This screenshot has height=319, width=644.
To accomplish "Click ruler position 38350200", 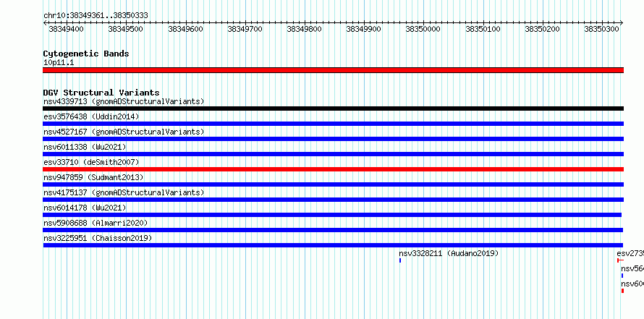I will pyautogui.click(x=542, y=29).
